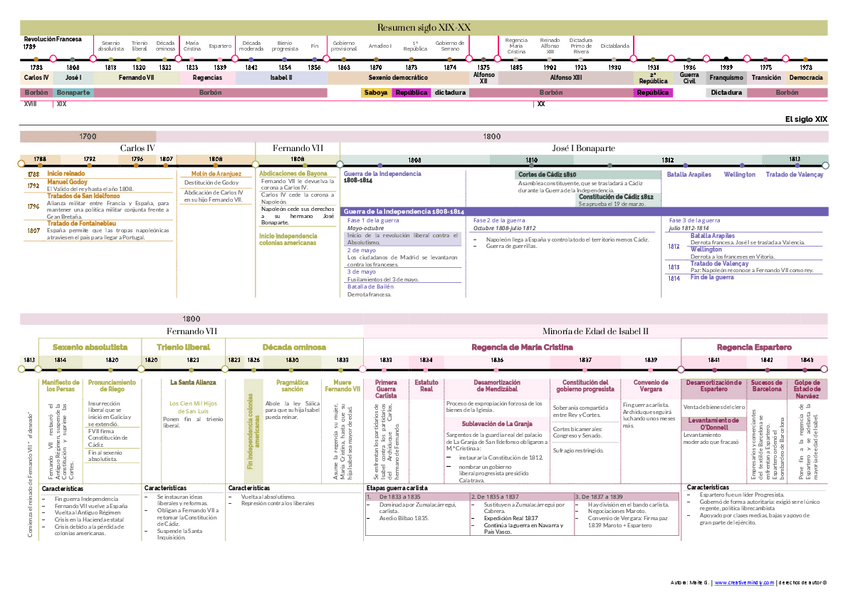Click the 'Fin de la guerra' 1814 entry
Screen dimensions: 848x600
coord(712,277)
